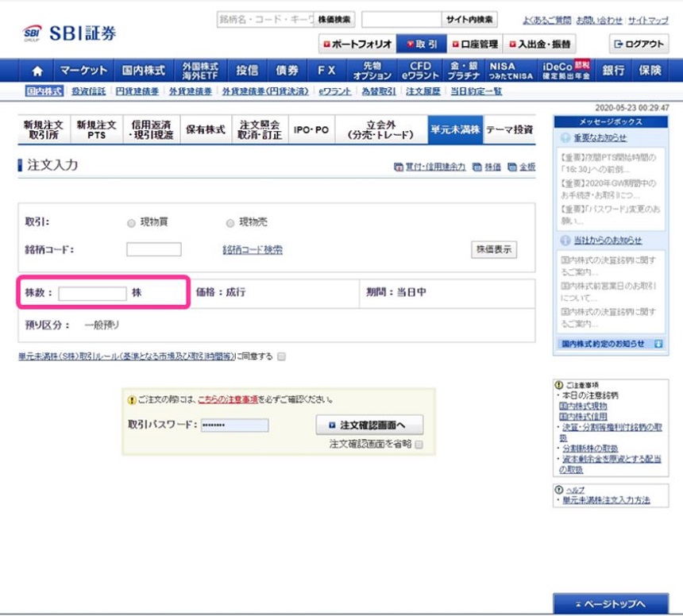Open the マーケット menu
This screenshot has height=616, width=683.
click(83, 71)
